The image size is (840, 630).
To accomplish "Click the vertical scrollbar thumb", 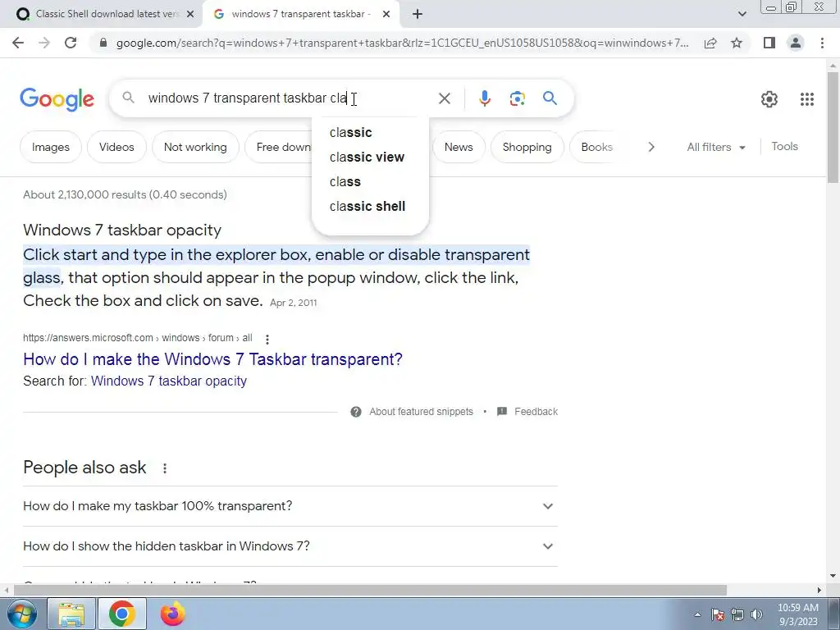I will 833,127.
